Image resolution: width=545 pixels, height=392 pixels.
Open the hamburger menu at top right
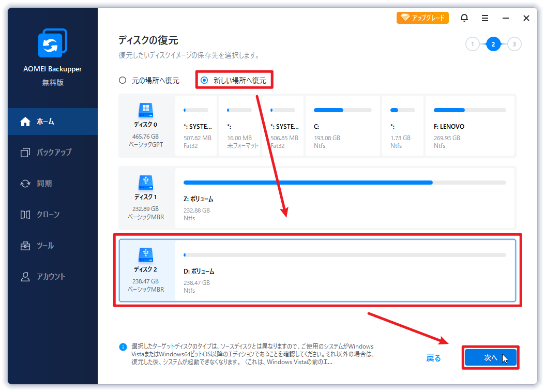(485, 18)
